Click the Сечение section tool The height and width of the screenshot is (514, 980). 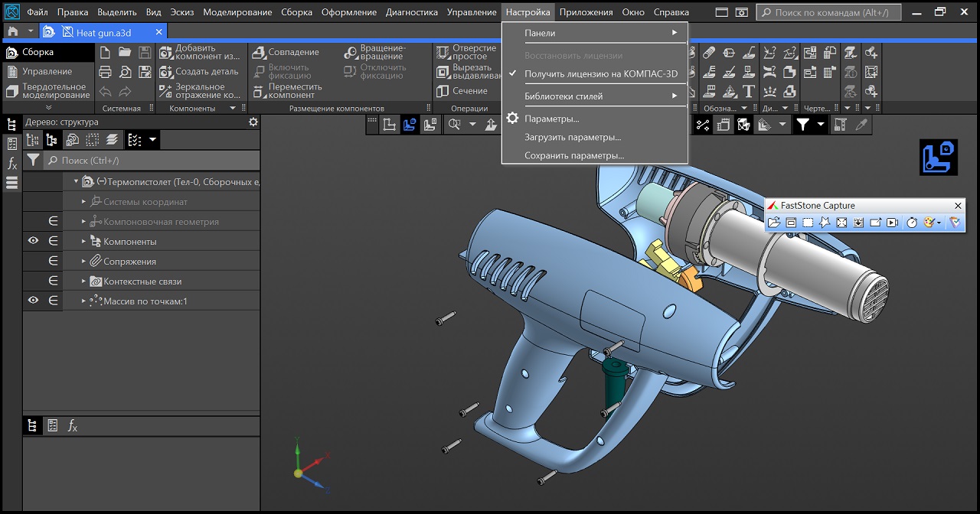point(462,91)
